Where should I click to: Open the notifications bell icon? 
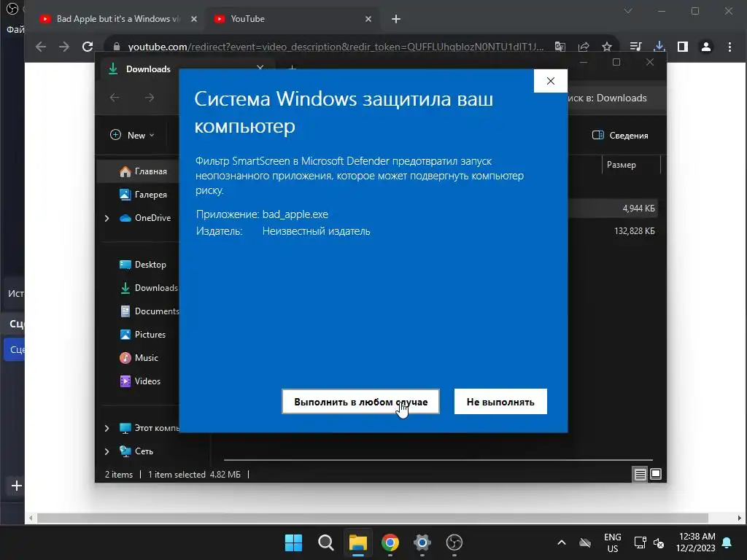(x=727, y=542)
